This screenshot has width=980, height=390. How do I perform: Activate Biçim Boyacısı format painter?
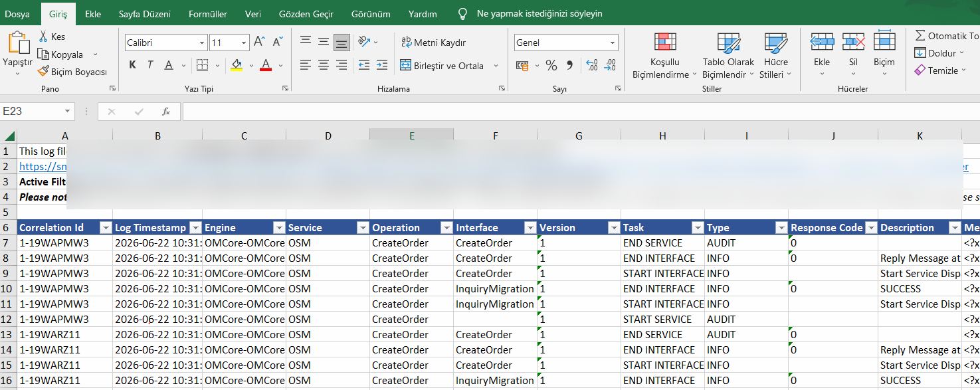[72, 71]
